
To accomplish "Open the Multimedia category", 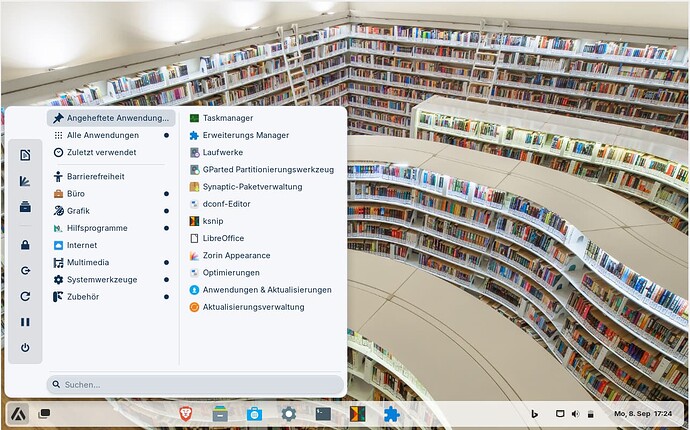I will click(111, 262).
